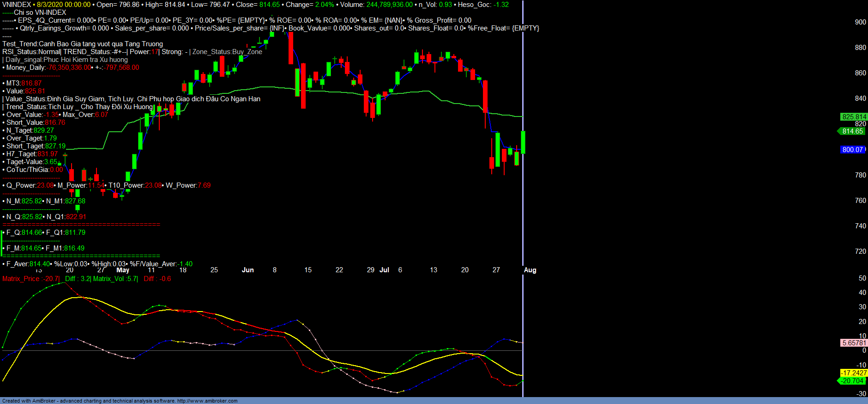Screen dimensions: 868x404
Task: Select the Aug label on date axis
Action: click(x=530, y=270)
